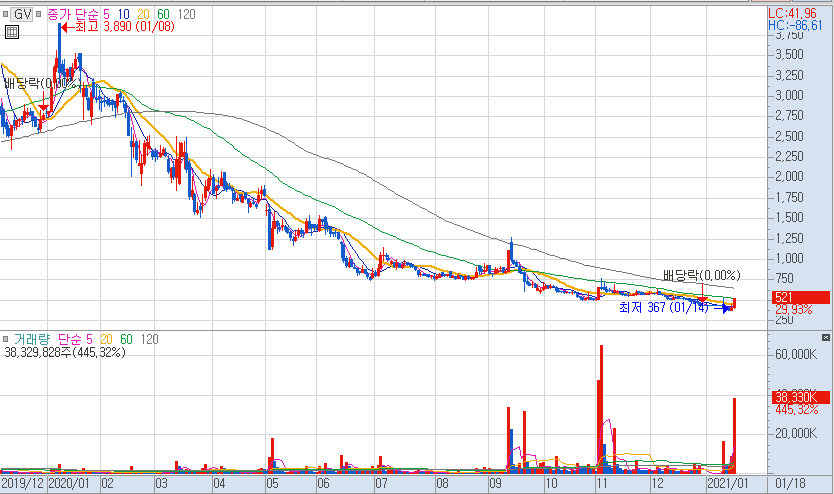The height and width of the screenshot is (494, 834).
Task: Select the volume 단순 5 average legend
Action: coord(75,339)
